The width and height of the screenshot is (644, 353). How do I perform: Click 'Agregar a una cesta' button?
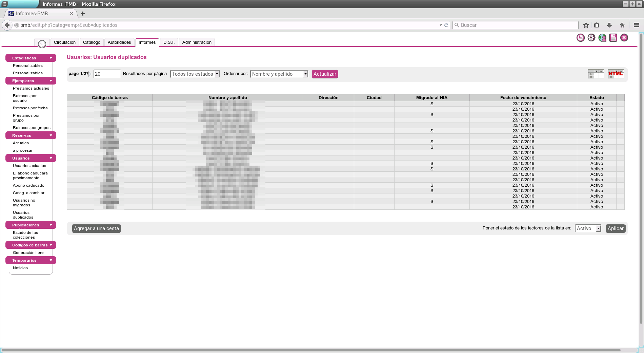click(x=96, y=228)
